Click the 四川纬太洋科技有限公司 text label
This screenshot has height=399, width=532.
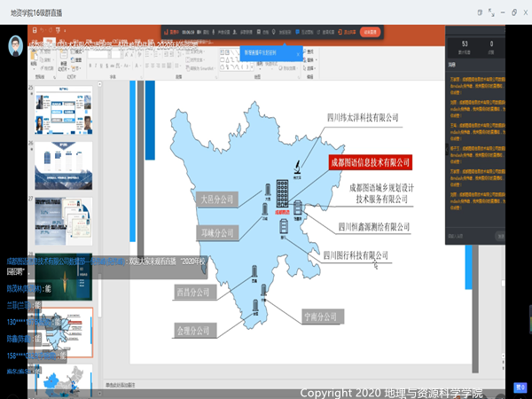364,116
